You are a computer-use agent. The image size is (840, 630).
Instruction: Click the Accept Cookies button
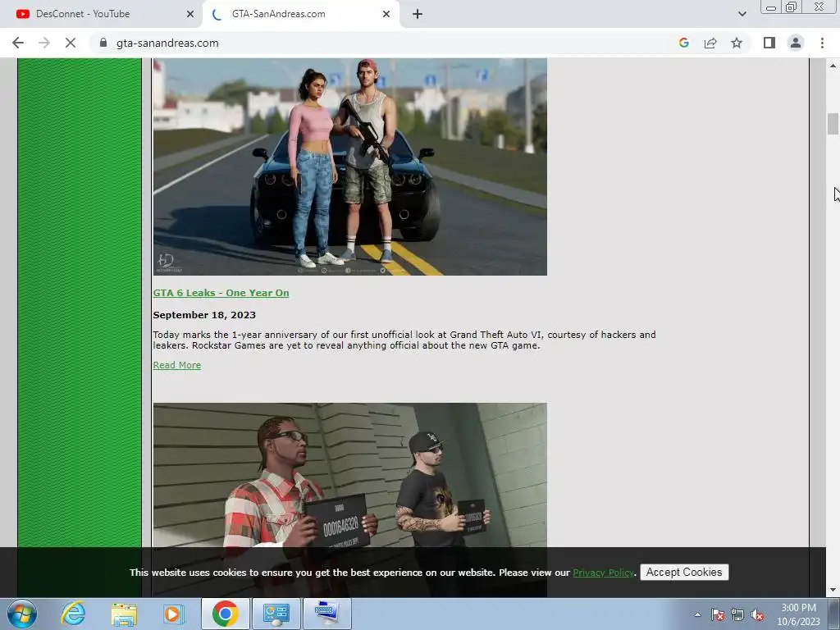684,572
